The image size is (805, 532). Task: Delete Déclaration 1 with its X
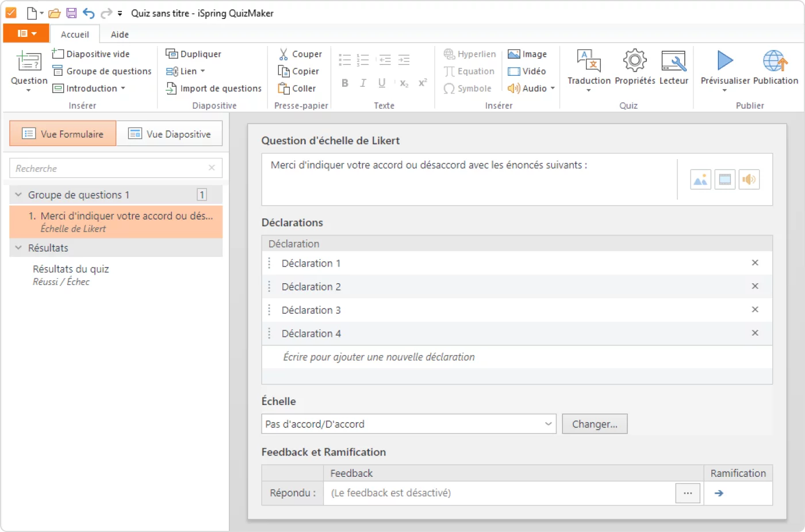tap(755, 263)
